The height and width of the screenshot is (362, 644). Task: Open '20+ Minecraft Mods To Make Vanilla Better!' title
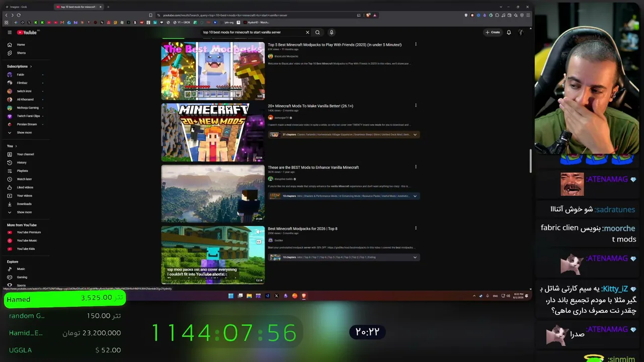[x=310, y=106]
